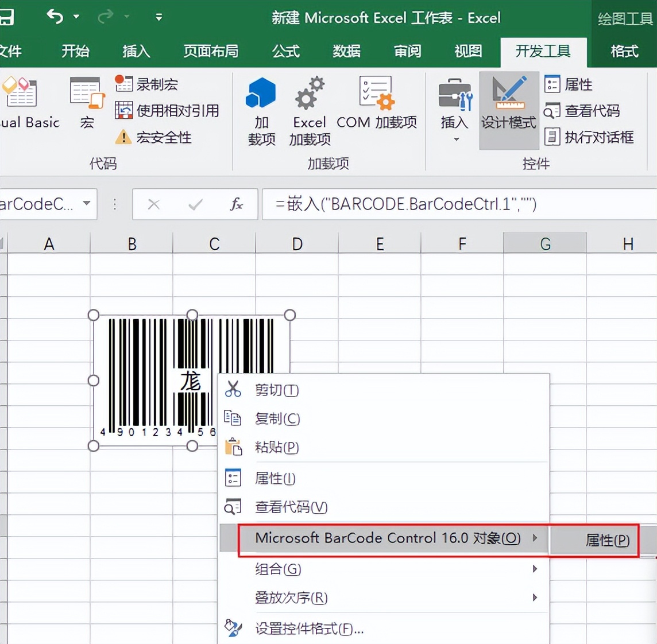
Task: Toggle 设计模式 design mode
Action: (509, 110)
